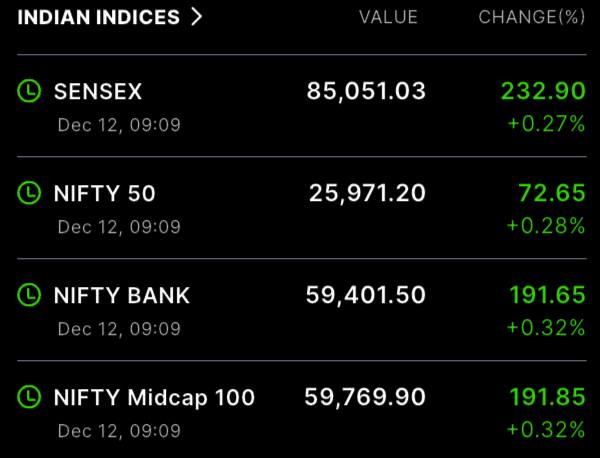The height and width of the screenshot is (458, 600).
Task: Click the Midcap 100 value 59,769.90
Action: [366, 397]
